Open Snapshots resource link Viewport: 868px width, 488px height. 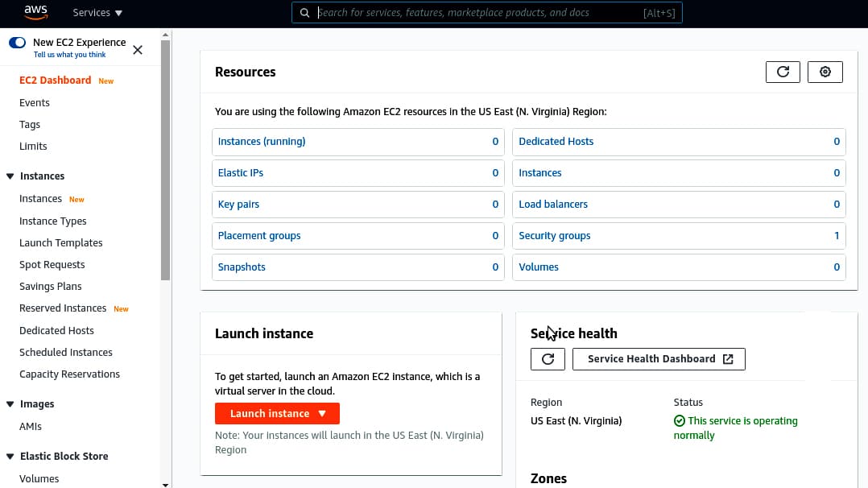tap(242, 267)
